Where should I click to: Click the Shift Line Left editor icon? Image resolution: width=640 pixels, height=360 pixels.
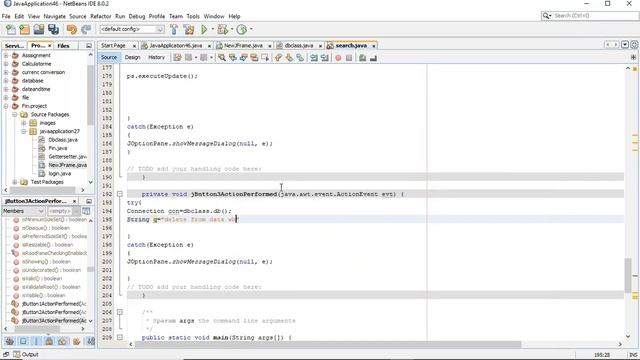[x=314, y=58]
